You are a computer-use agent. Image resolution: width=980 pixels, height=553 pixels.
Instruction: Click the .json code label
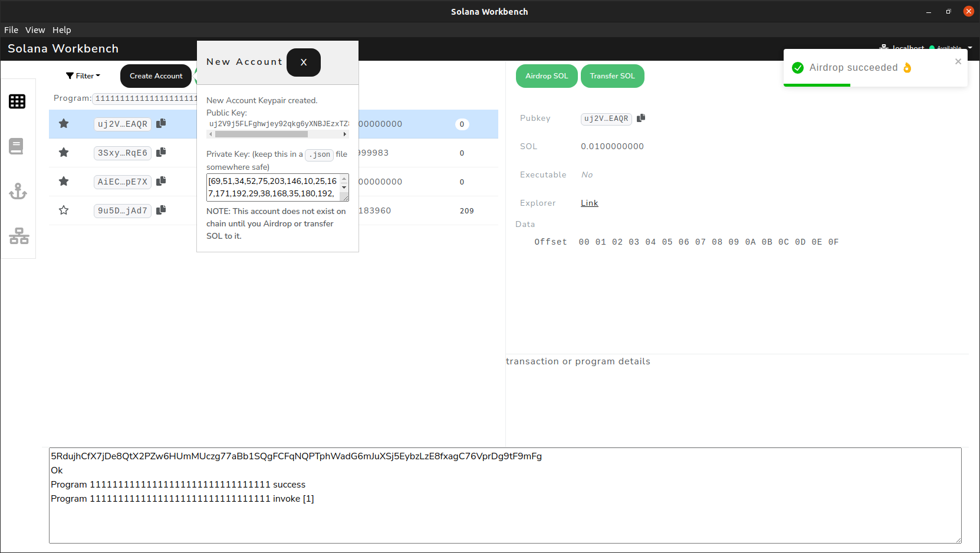pyautogui.click(x=320, y=154)
